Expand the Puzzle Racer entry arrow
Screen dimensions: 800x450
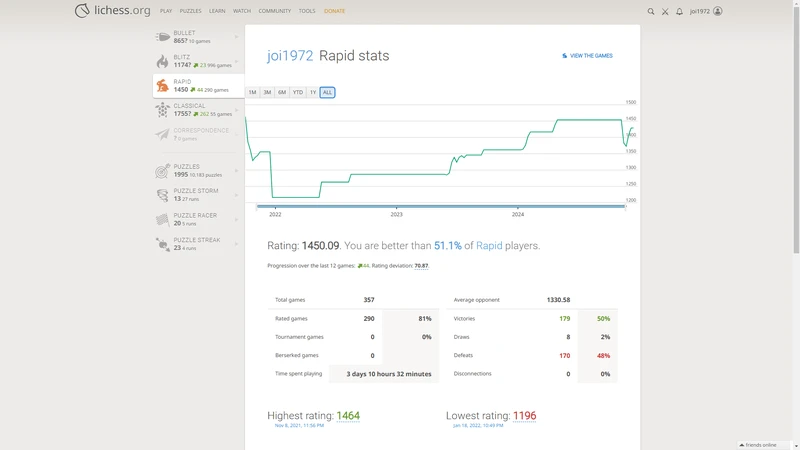(x=236, y=219)
